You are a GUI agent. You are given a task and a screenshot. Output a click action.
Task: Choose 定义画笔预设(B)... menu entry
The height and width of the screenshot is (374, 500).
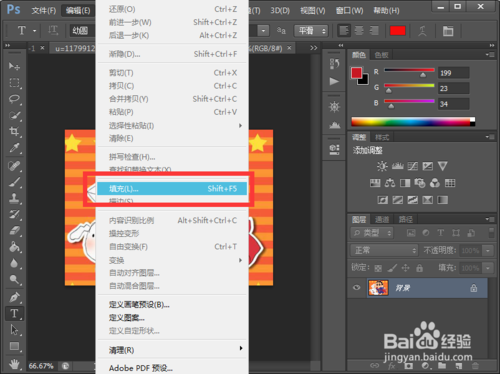(x=173, y=304)
